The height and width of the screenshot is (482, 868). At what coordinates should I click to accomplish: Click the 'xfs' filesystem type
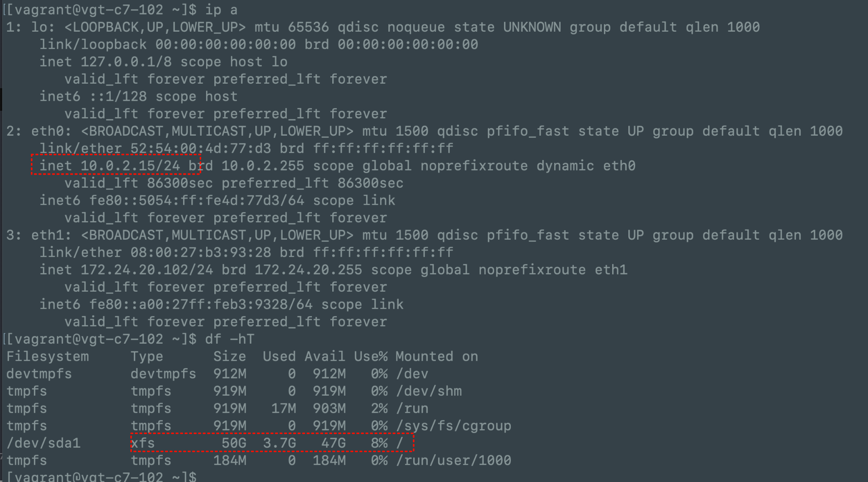click(143, 443)
